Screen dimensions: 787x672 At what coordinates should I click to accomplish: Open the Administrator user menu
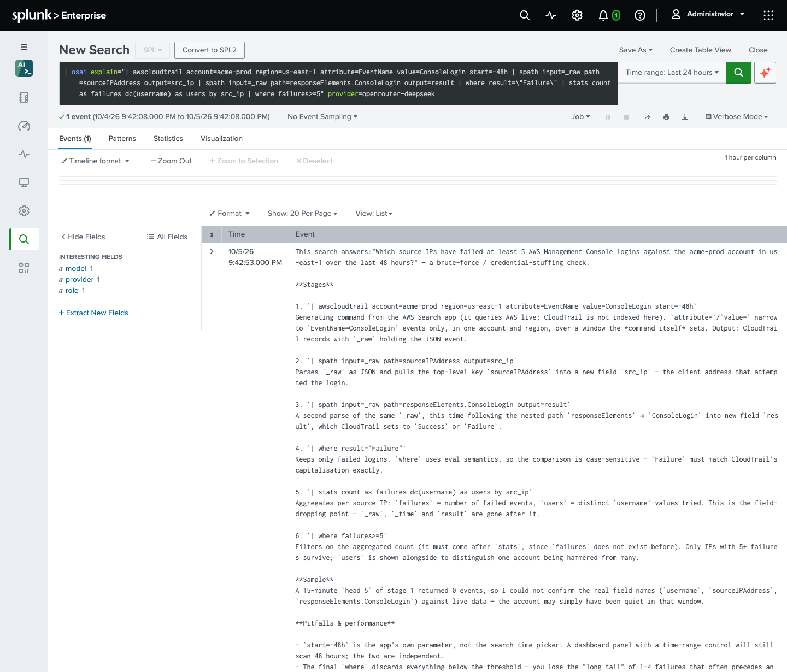tap(708, 14)
